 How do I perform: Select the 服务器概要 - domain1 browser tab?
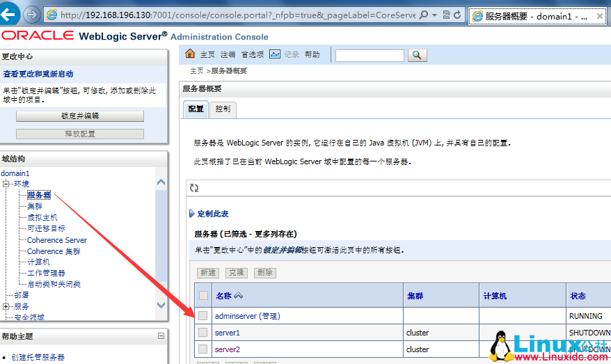coord(537,16)
